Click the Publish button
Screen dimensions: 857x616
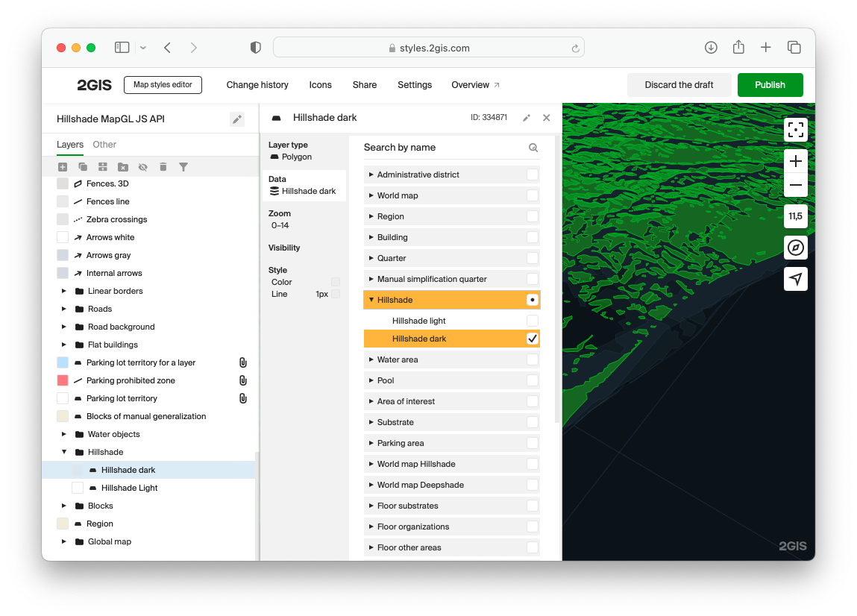tap(770, 85)
